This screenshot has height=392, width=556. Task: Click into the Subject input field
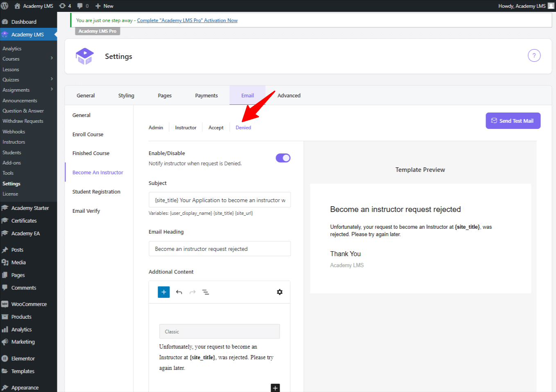[x=219, y=200]
